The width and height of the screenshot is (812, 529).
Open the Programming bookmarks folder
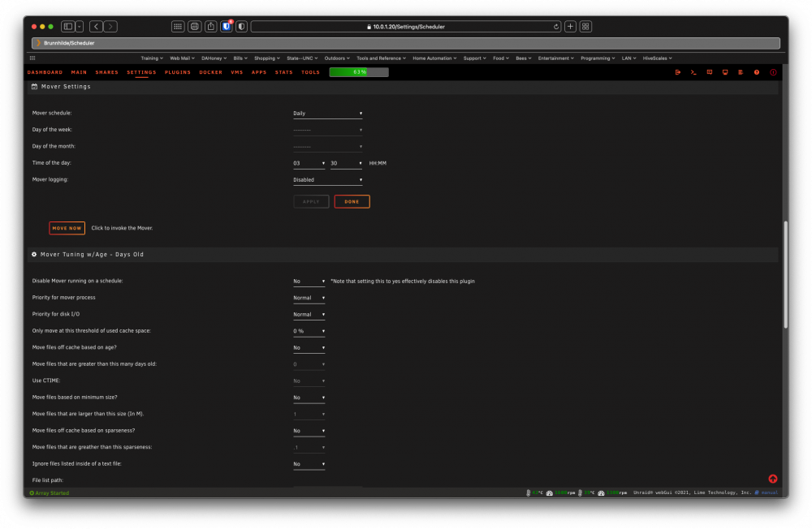coord(598,58)
